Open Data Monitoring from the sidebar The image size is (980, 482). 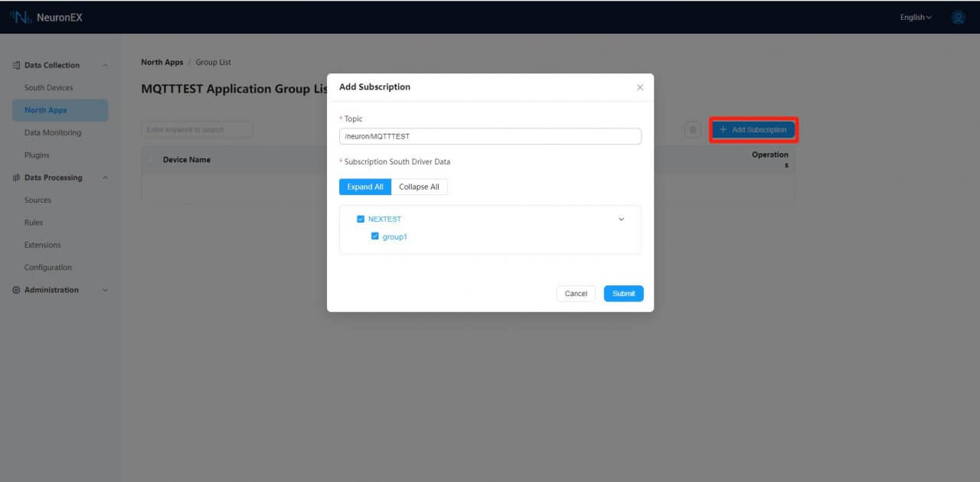pyautogui.click(x=54, y=132)
